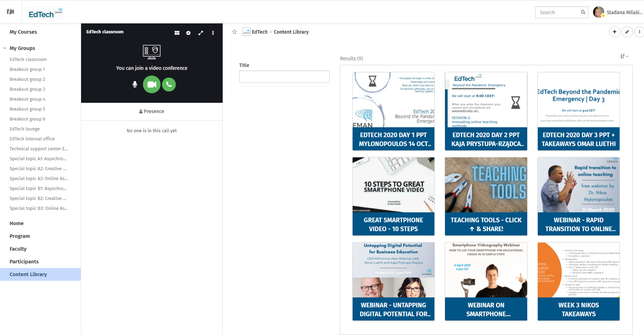Open My Courses in the sidebar
Screen dimensions: 644x335
pyautogui.click(x=23, y=32)
